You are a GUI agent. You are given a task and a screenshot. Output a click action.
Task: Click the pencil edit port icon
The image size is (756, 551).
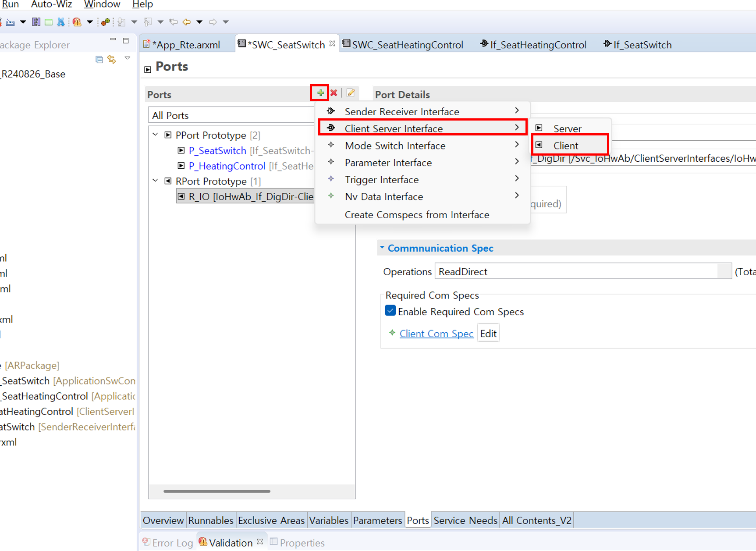(x=351, y=93)
